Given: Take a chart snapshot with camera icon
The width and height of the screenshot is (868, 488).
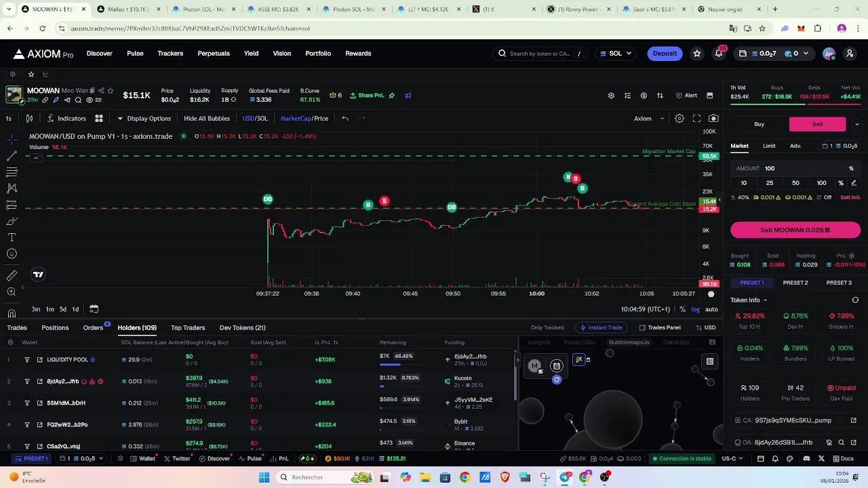Looking at the screenshot, I should (713, 119).
